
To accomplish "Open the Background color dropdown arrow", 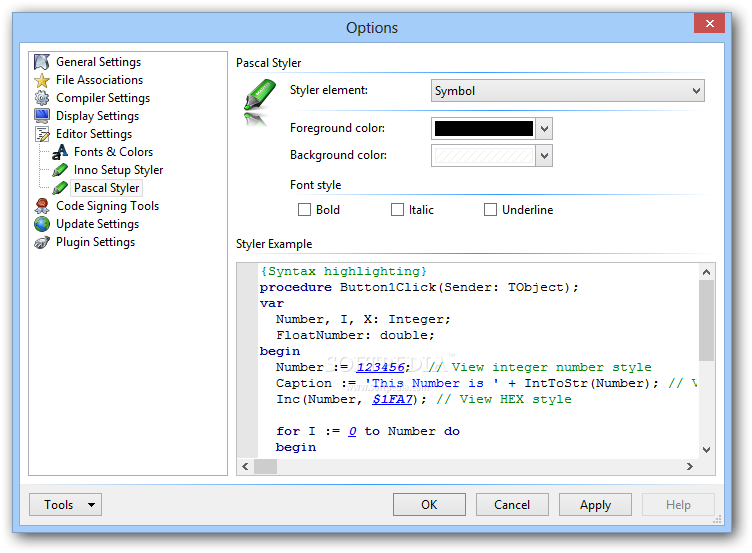I will tap(544, 155).
